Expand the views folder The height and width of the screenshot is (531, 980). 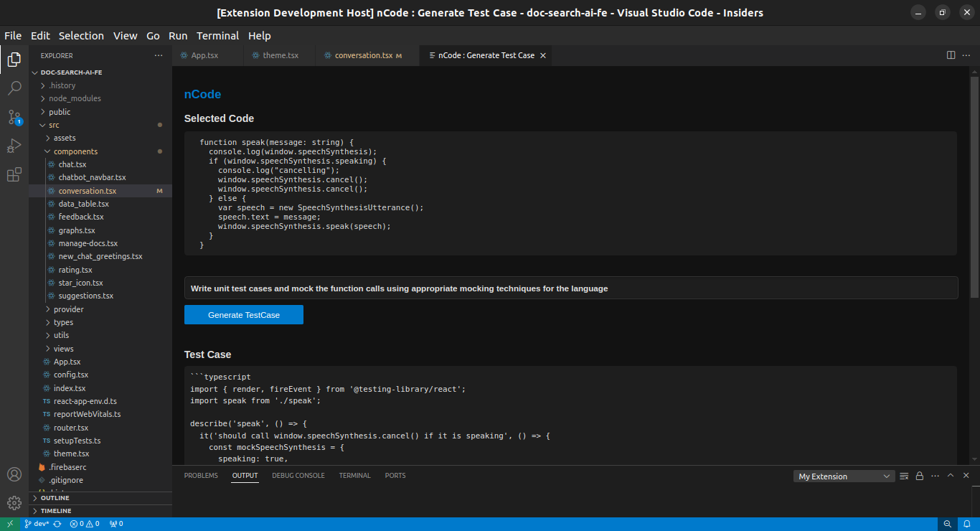(100, 349)
